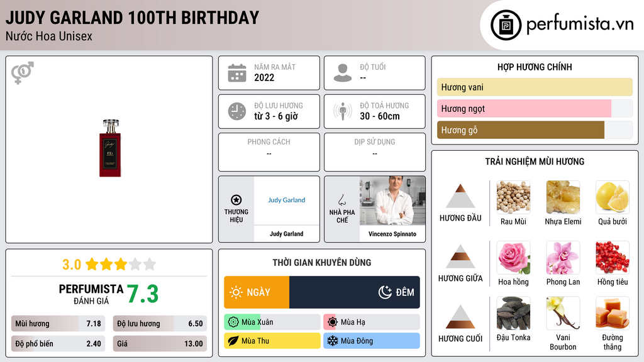Viewport: 644px width, 362px height.
Task: Click the unisex gender symbol icon
Action: 23,73
